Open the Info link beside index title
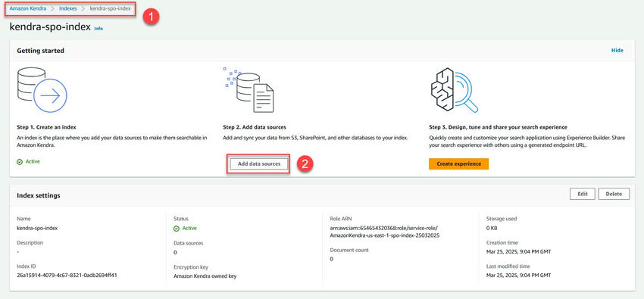The height and width of the screenshot is (299, 644). 98,29
